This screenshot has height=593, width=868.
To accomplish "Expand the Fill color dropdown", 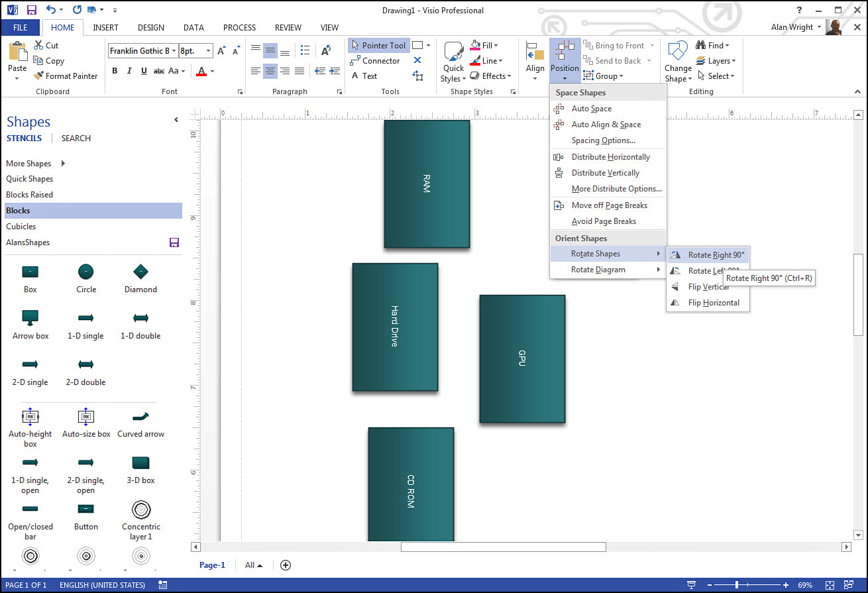I will tap(496, 46).
